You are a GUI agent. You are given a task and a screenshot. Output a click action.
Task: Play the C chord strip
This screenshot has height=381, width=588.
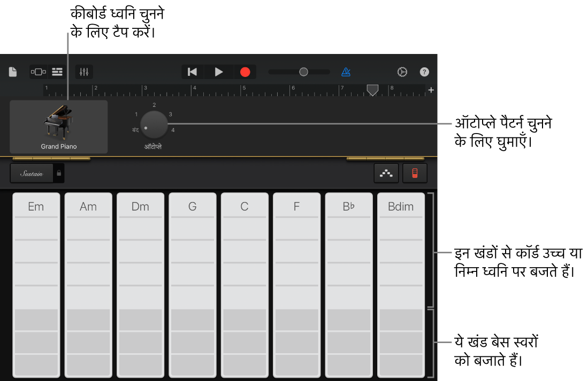tap(245, 285)
